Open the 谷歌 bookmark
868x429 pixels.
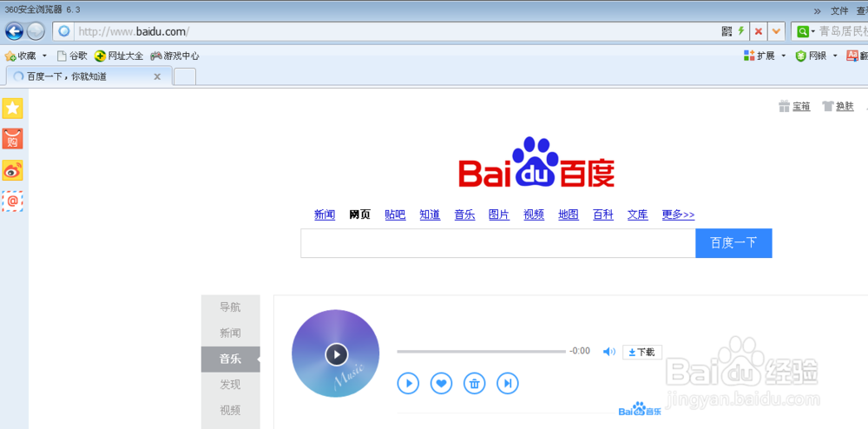72,56
